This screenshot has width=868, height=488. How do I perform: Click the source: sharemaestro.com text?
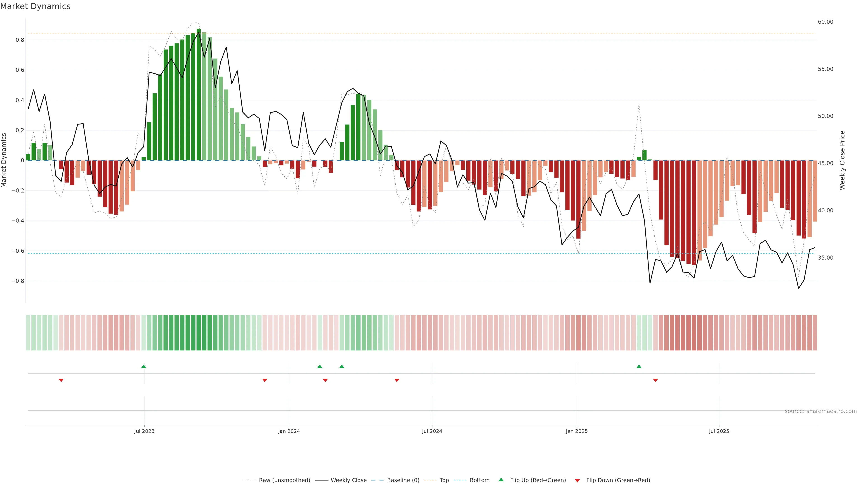(821, 411)
